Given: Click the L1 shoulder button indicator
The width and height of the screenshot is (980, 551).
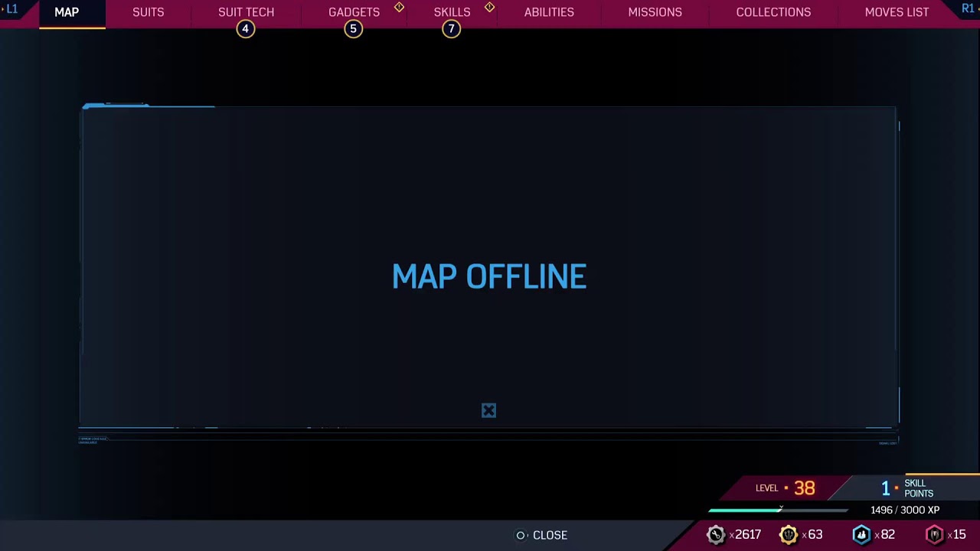Looking at the screenshot, I should pos(11,9).
